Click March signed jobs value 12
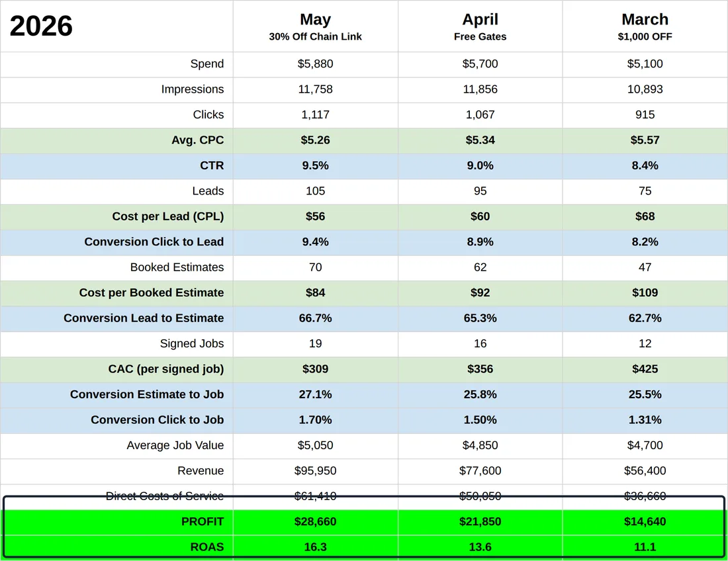 click(645, 343)
